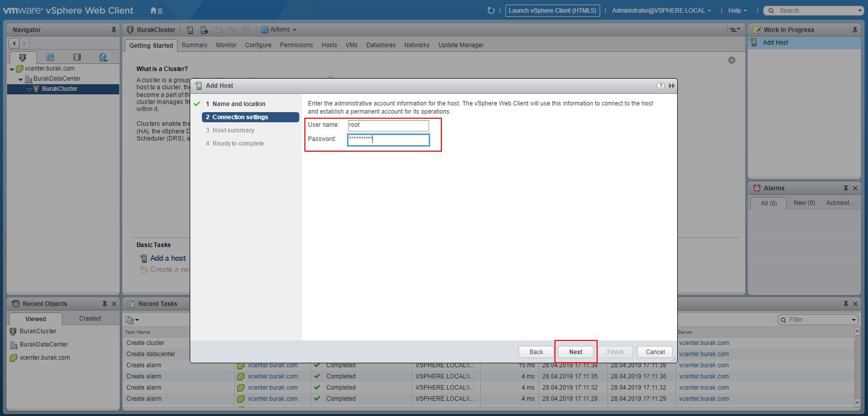This screenshot has width=868, height=416.
Task: Click Move Hosts into Cluster toolbar icon
Action: pyautogui.click(x=204, y=30)
